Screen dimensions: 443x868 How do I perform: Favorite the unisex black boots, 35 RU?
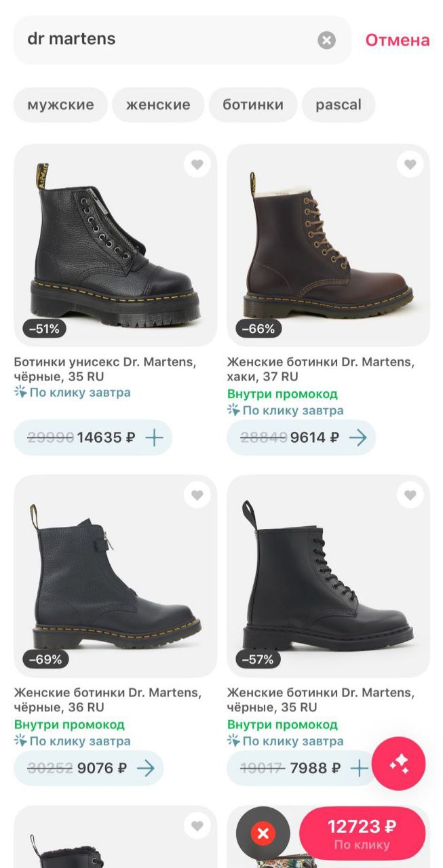pos(197,164)
